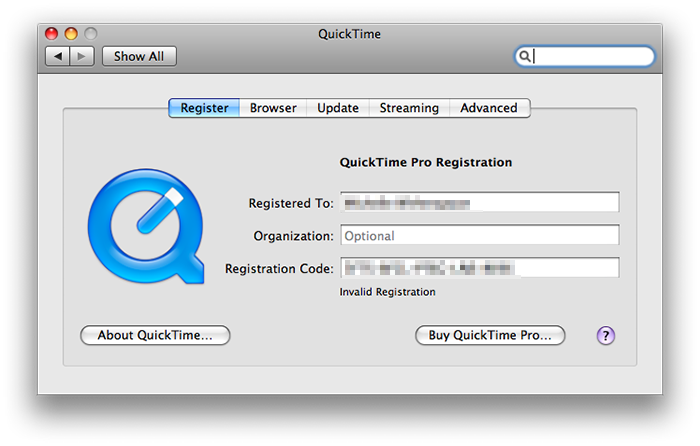Viewport: 700px width, 446px height.
Task: Open the Update tab
Action: click(x=338, y=108)
